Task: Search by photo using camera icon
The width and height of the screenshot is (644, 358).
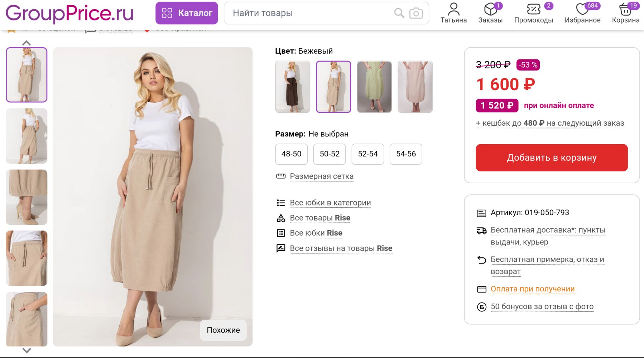Action: 416,13
